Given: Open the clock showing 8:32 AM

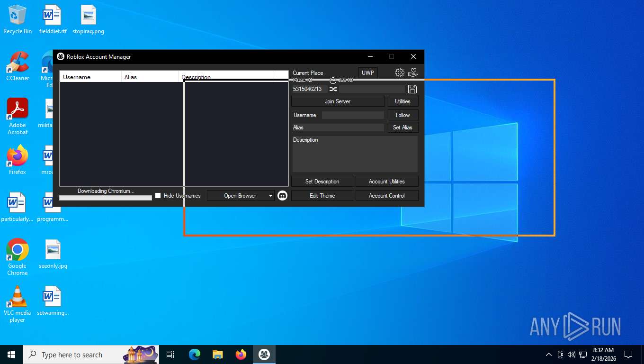Looking at the screenshot, I should point(603,355).
